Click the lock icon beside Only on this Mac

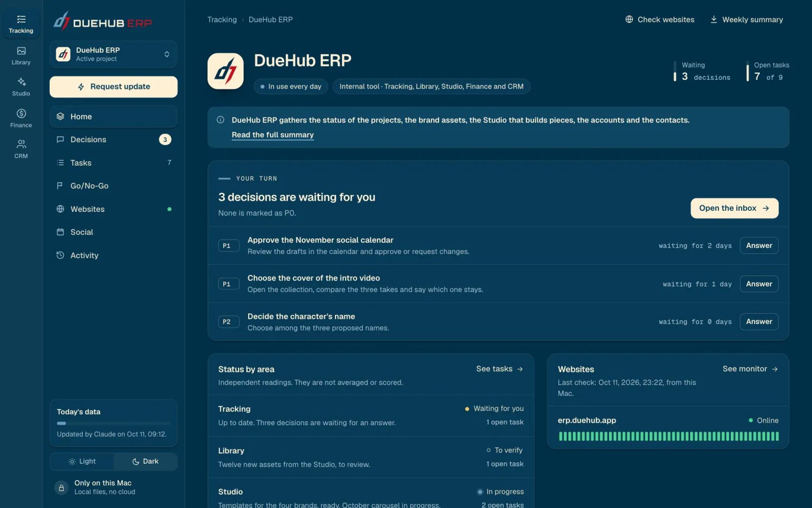[x=61, y=488]
